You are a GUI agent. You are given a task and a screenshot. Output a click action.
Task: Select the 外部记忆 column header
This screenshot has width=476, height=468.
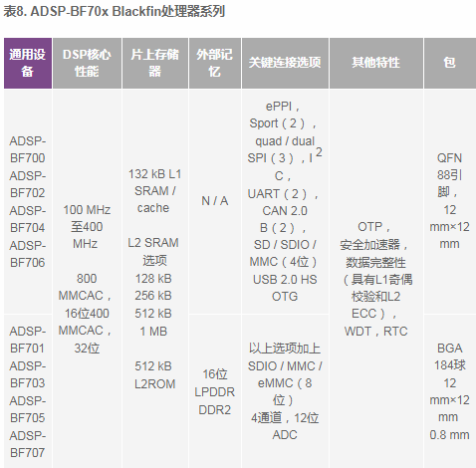tap(215, 63)
